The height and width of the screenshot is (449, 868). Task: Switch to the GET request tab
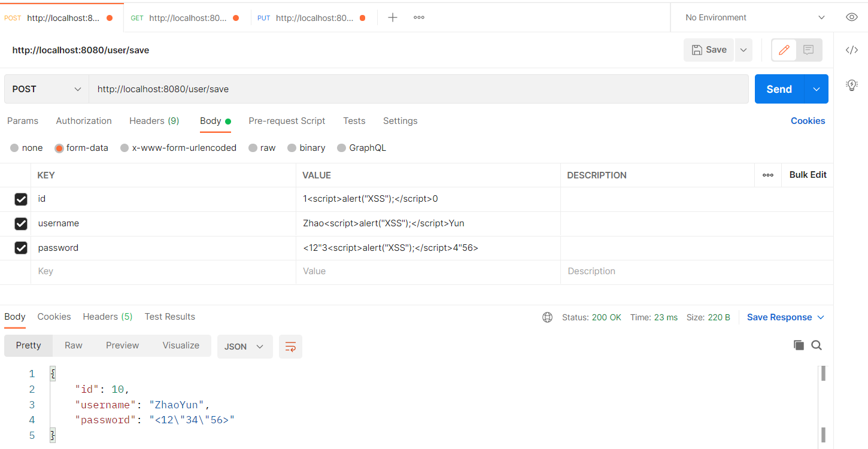pyautogui.click(x=187, y=18)
